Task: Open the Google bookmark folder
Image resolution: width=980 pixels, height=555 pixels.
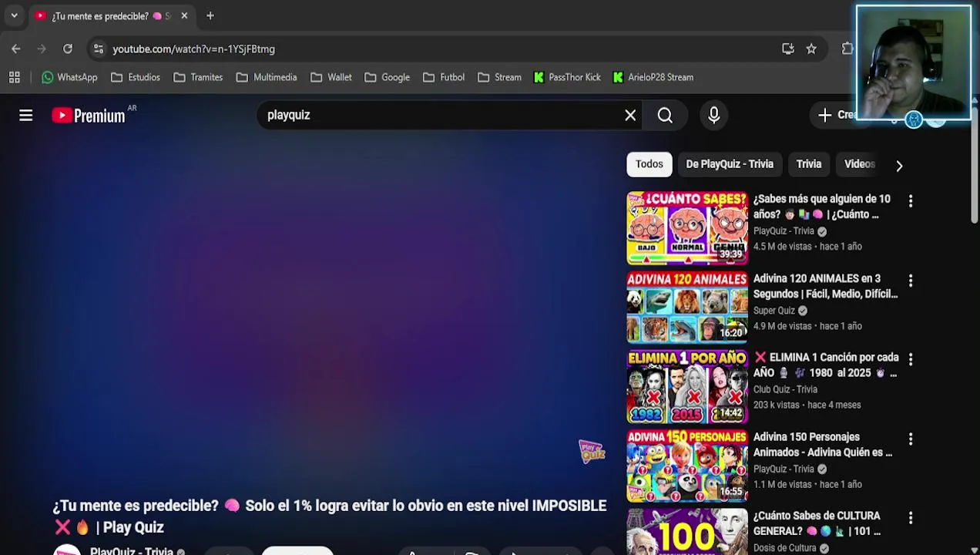Action: [387, 77]
